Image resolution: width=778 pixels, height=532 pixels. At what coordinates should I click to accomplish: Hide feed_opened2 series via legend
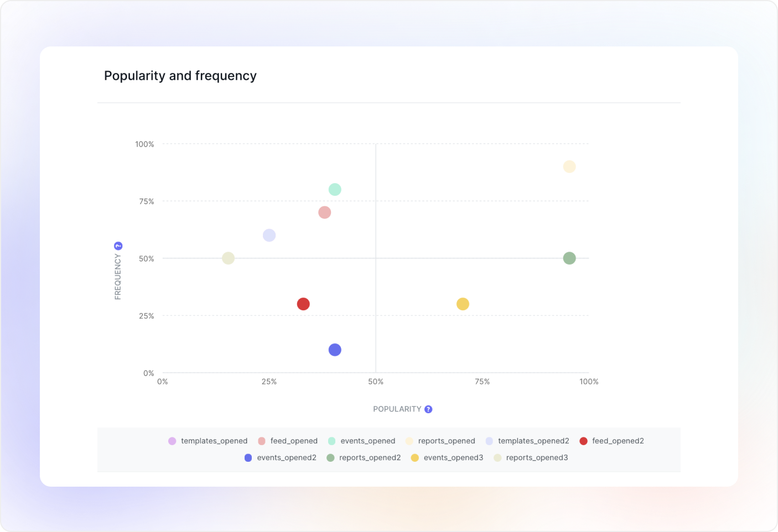click(611, 441)
